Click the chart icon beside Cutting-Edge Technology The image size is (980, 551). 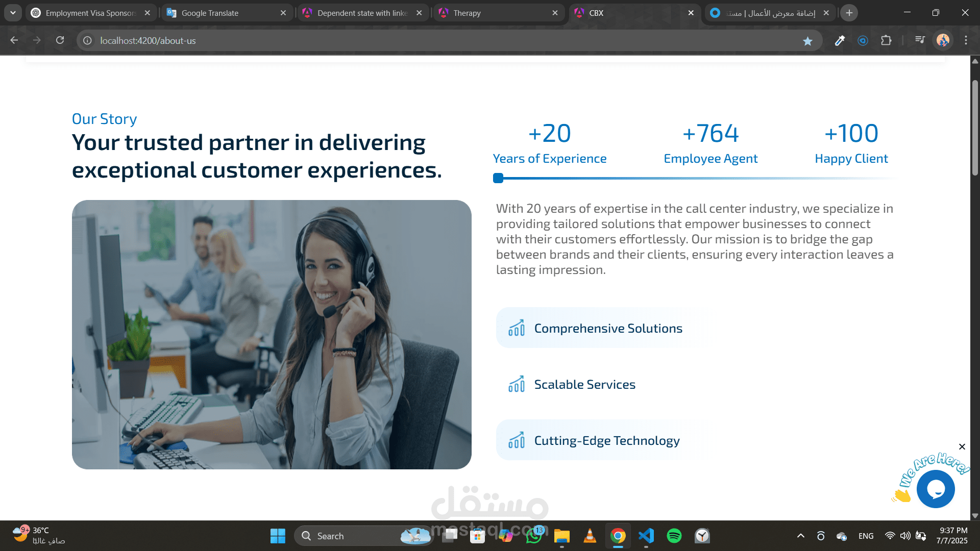tap(517, 440)
